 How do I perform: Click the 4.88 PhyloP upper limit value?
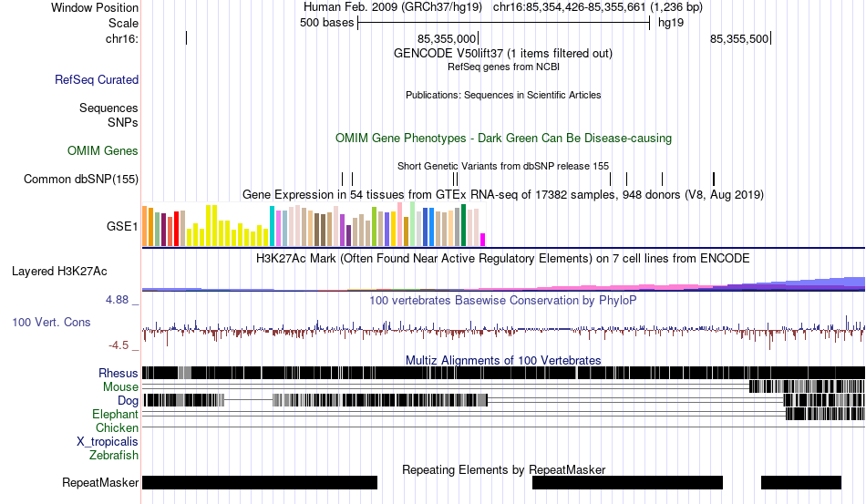pos(117,300)
